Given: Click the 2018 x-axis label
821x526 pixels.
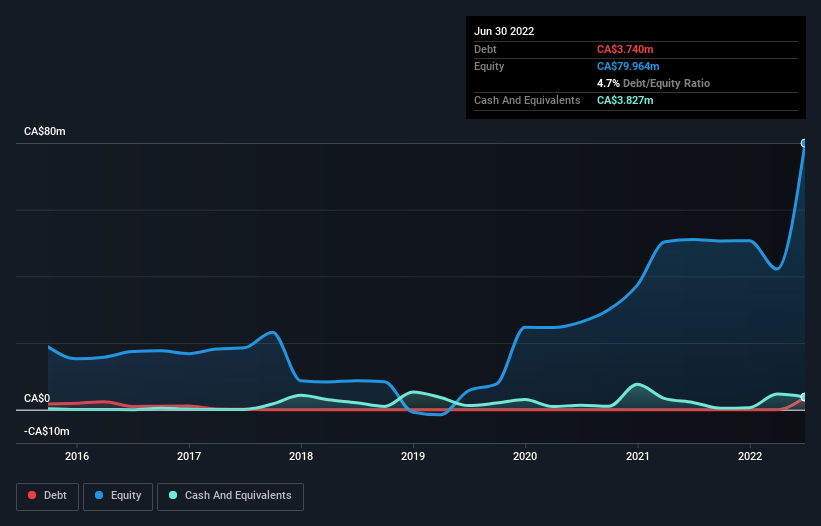Looking at the screenshot, I should [x=301, y=456].
